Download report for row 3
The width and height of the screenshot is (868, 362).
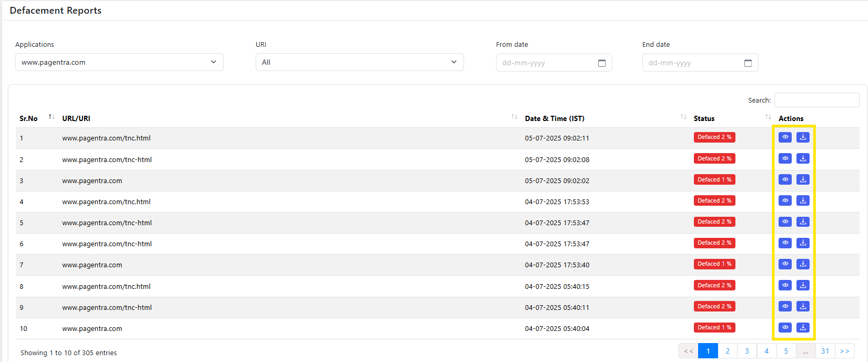(803, 179)
